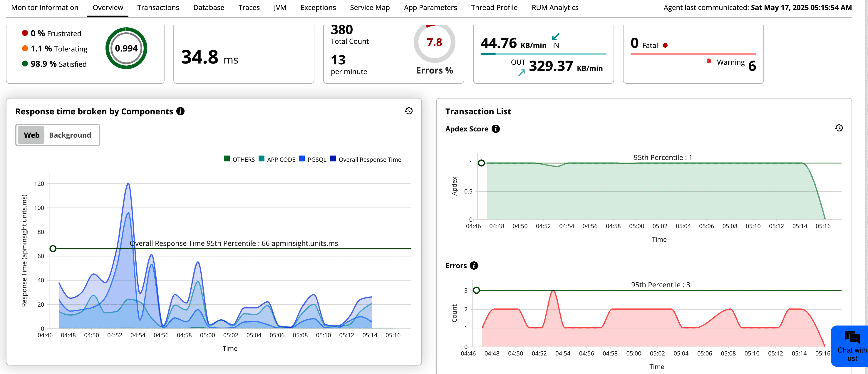The width and height of the screenshot is (868, 374).
Task: Toggle Overall Response Time legend swatch
Action: [333, 159]
